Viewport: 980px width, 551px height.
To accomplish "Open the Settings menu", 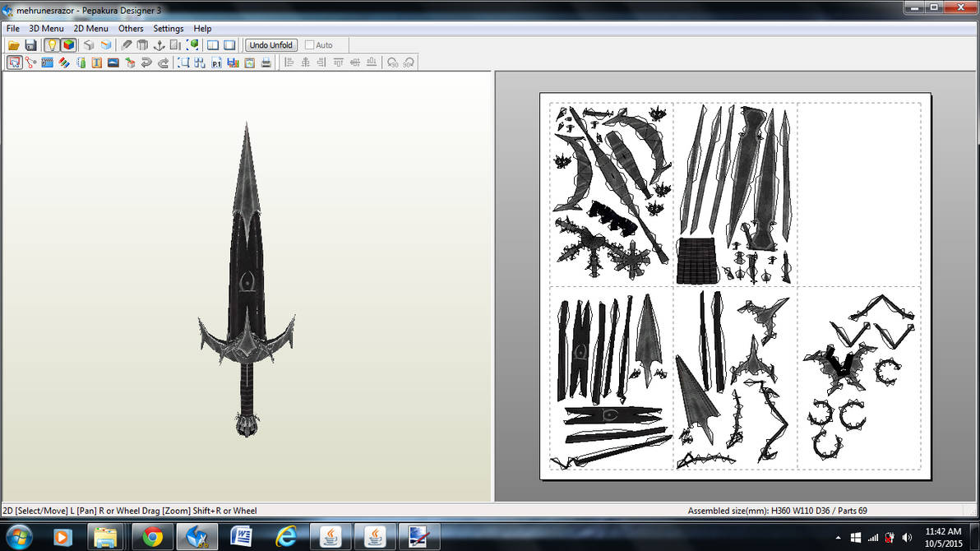I will pos(168,28).
